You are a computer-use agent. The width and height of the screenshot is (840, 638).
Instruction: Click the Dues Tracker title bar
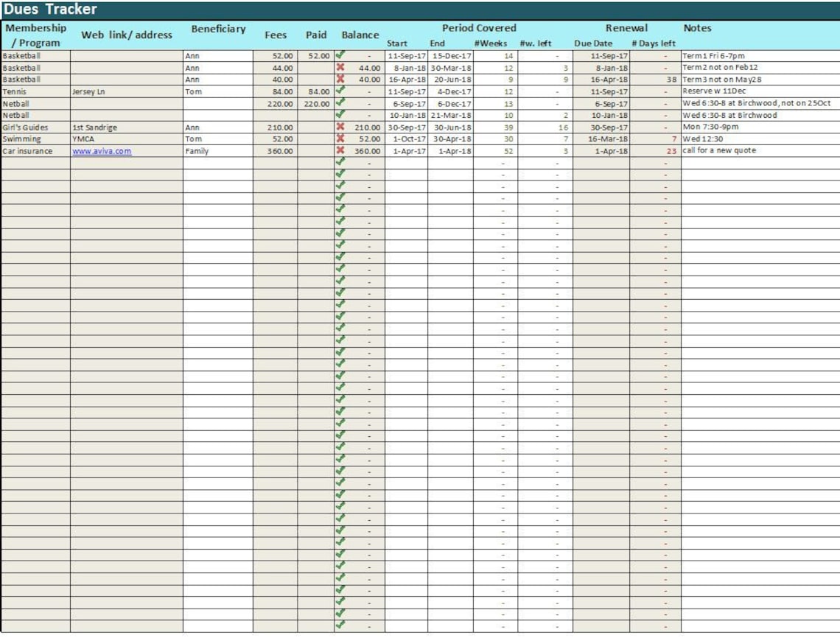click(420, 9)
